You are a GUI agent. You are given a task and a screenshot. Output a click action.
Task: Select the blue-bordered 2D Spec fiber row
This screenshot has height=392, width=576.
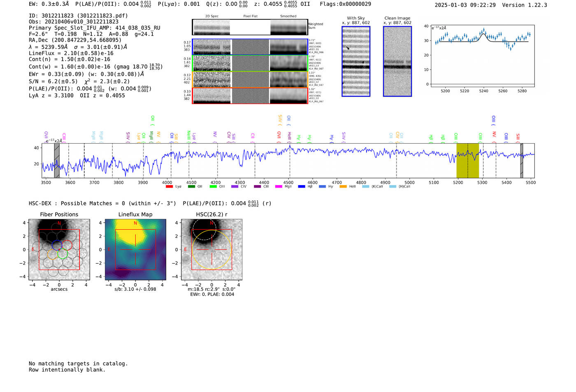(212, 47)
